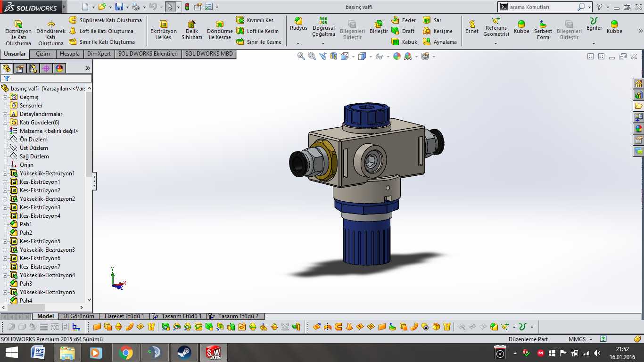
Task: Switch to the Çizim tab
Action: tap(43, 54)
